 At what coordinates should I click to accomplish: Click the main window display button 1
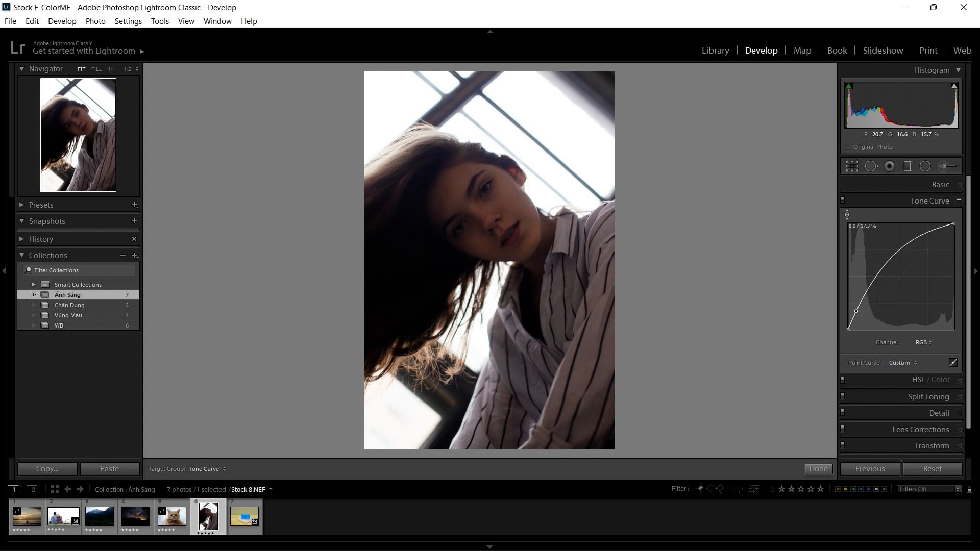pos(15,489)
